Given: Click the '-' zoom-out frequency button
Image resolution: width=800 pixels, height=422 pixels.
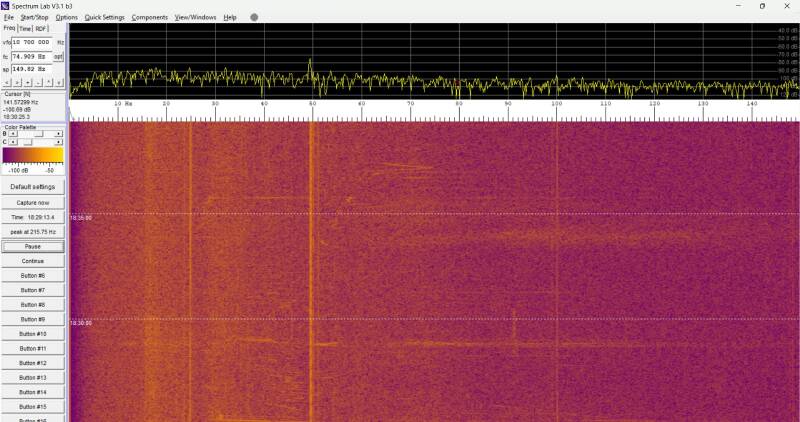Looking at the screenshot, I should pyautogui.click(x=38, y=82).
